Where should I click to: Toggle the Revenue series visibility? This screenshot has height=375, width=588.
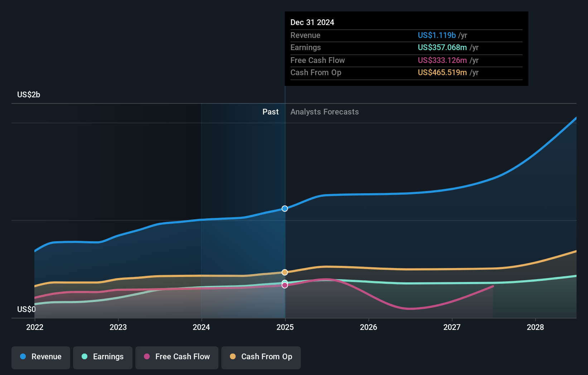pos(40,357)
